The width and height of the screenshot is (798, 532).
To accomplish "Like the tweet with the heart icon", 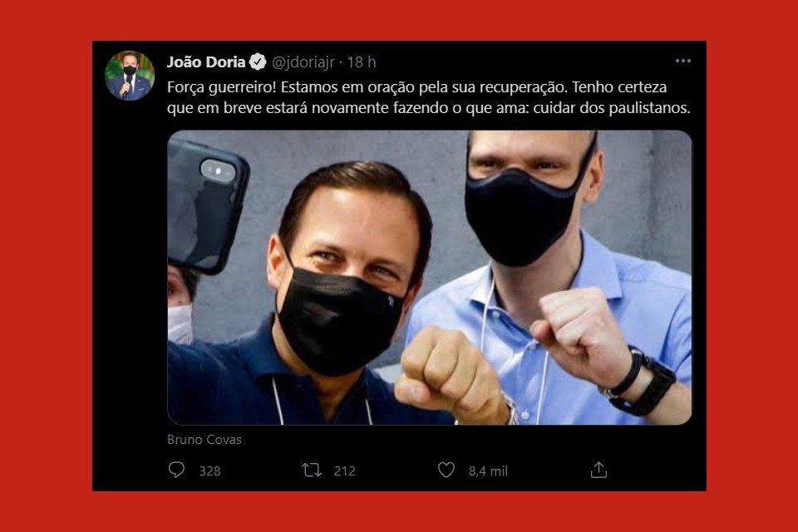I will pos(446,470).
